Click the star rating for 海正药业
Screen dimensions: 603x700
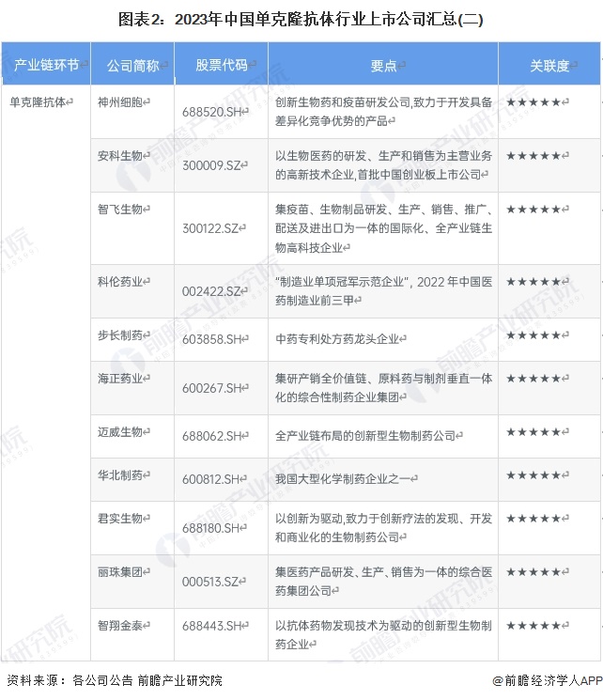point(533,379)
